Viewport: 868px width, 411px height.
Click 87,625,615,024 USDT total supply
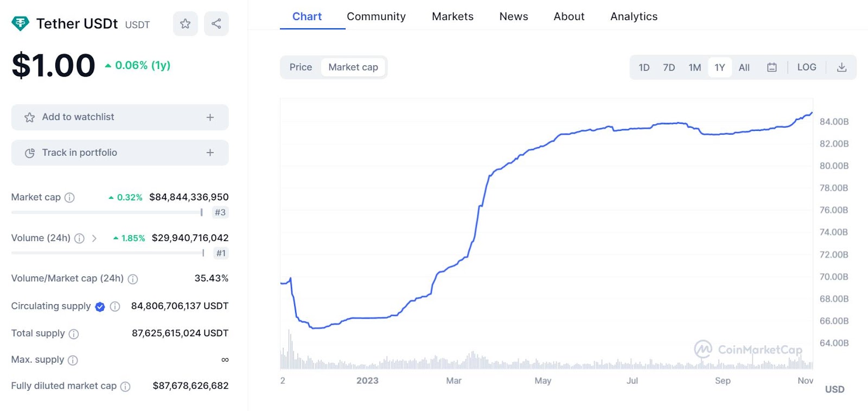click(180, 333)
